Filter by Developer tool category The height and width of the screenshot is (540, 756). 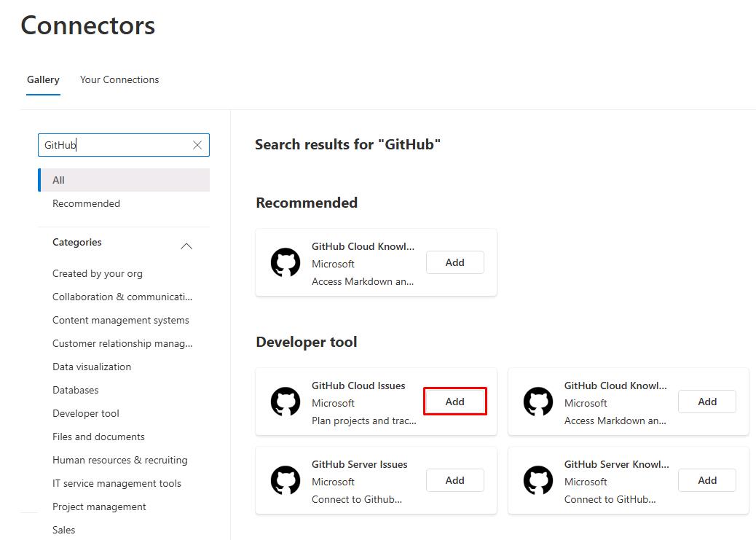click(x=86, y=414)
